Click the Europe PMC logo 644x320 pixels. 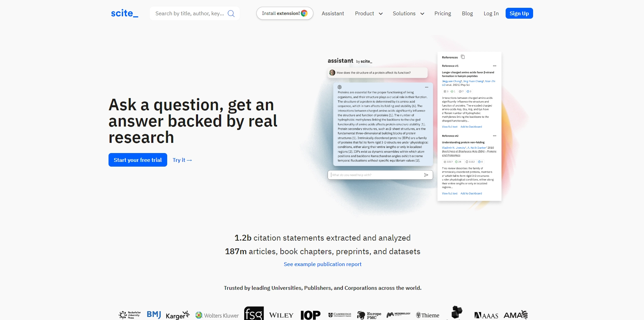369,315
